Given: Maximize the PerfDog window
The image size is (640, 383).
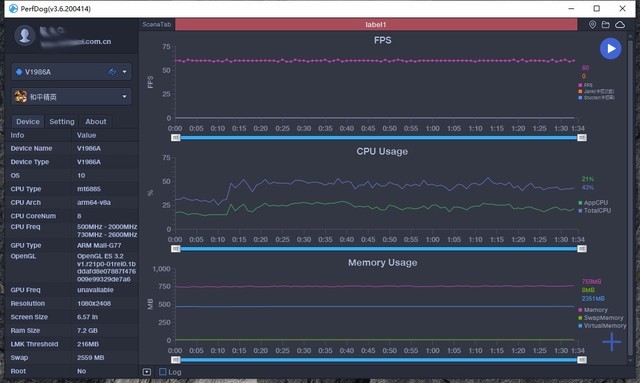Looking at the screenshot, I should [597, 9].
